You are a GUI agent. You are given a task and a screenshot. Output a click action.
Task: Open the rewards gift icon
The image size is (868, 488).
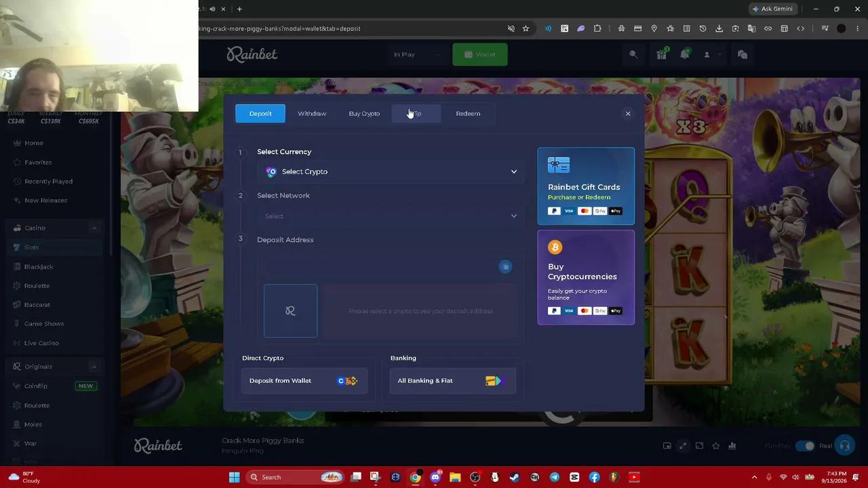662,54
